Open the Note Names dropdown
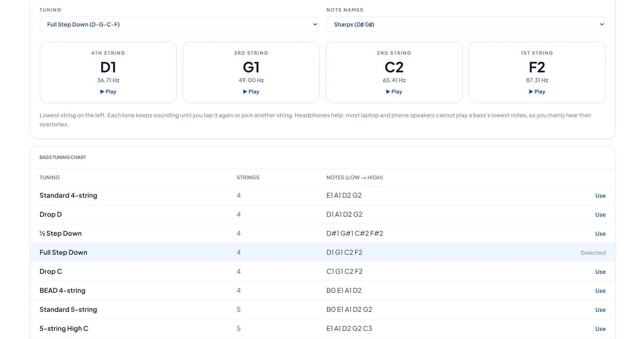 466,24
